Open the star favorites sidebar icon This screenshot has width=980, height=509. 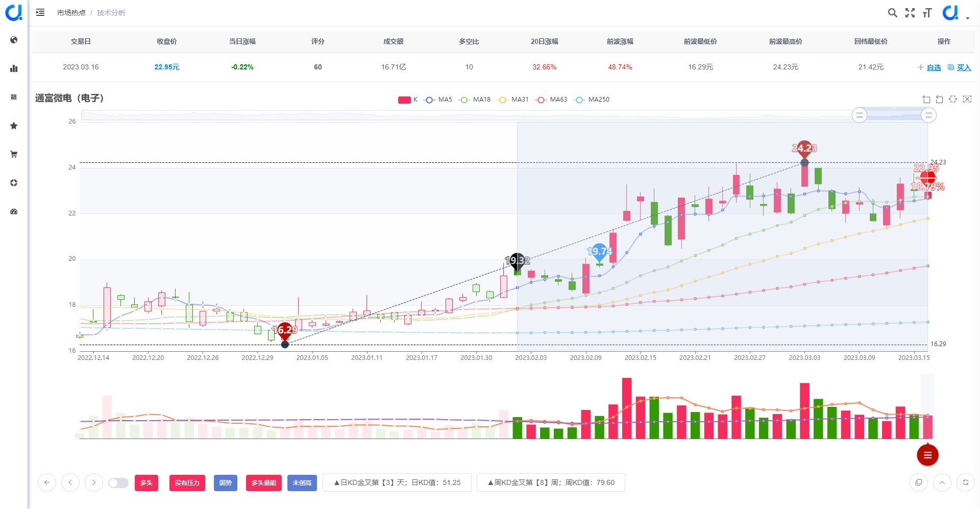coord(14,126)
